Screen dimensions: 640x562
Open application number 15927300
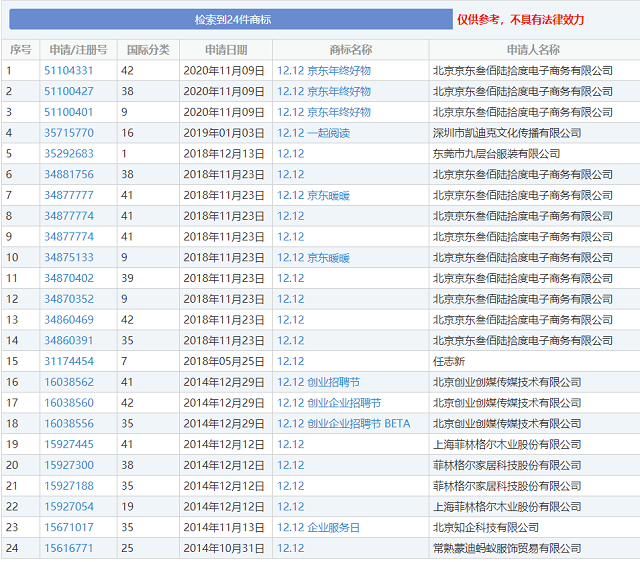point(69,465)
